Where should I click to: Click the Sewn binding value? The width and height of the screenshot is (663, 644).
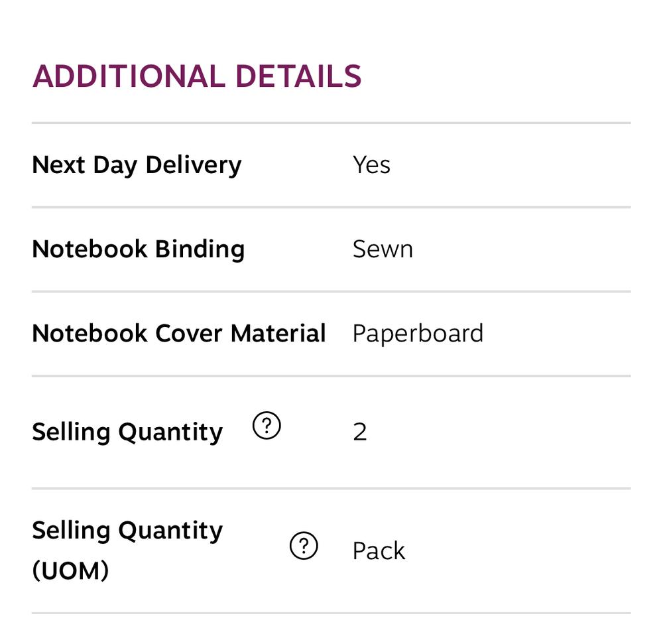pos(383,249)
